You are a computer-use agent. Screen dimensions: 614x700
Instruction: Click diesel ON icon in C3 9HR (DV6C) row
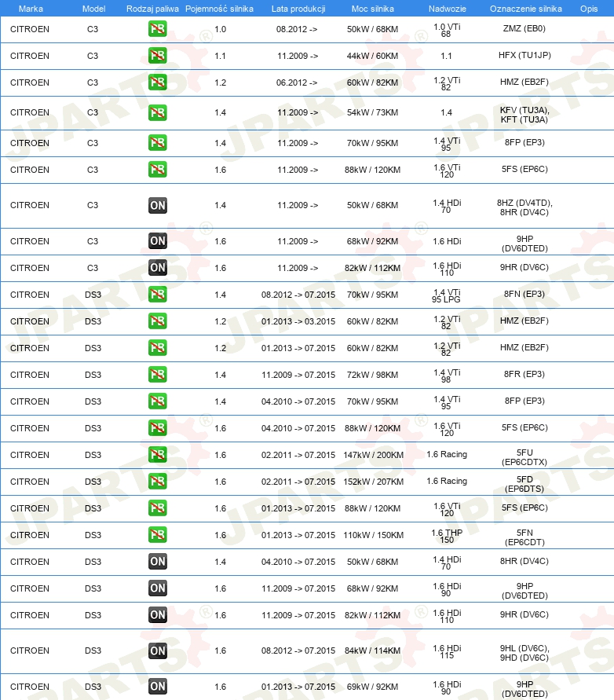[158, 268]
